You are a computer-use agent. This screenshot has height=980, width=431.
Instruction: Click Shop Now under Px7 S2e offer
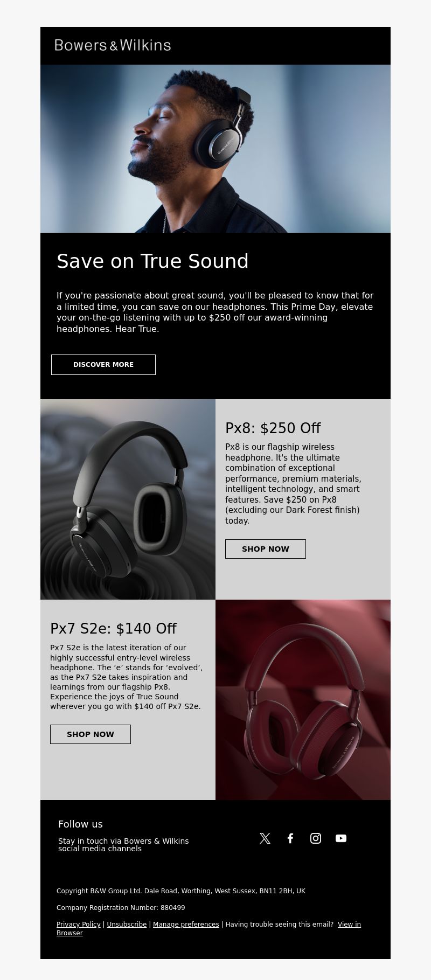pos(91,734)
